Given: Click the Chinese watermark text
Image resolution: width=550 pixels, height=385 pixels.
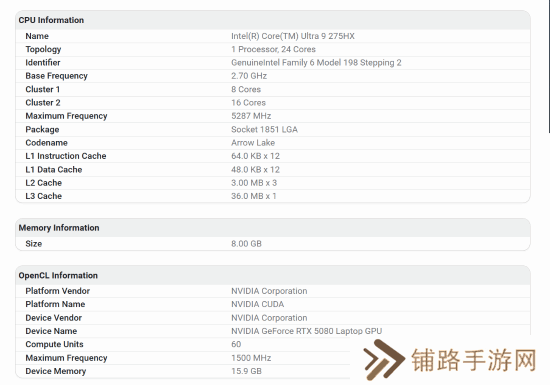Looking at the screenshot, I should [x=474, y=360].
